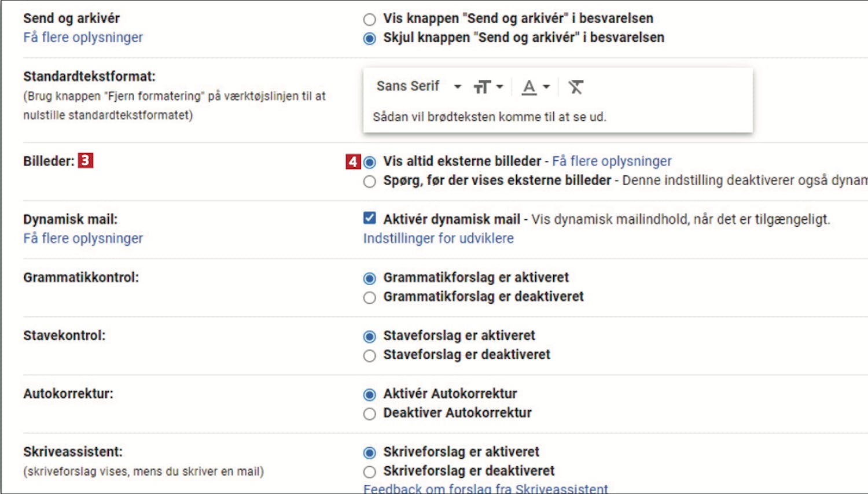Open "Få flere oplysninger" under Dynamisk mail
Viewport: 868px width, 494px height.
pos(83,238)
